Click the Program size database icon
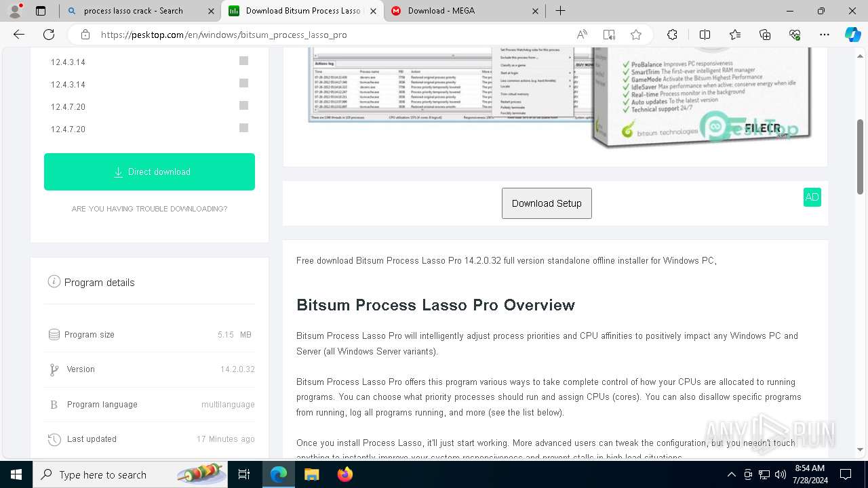 [54, 334]
